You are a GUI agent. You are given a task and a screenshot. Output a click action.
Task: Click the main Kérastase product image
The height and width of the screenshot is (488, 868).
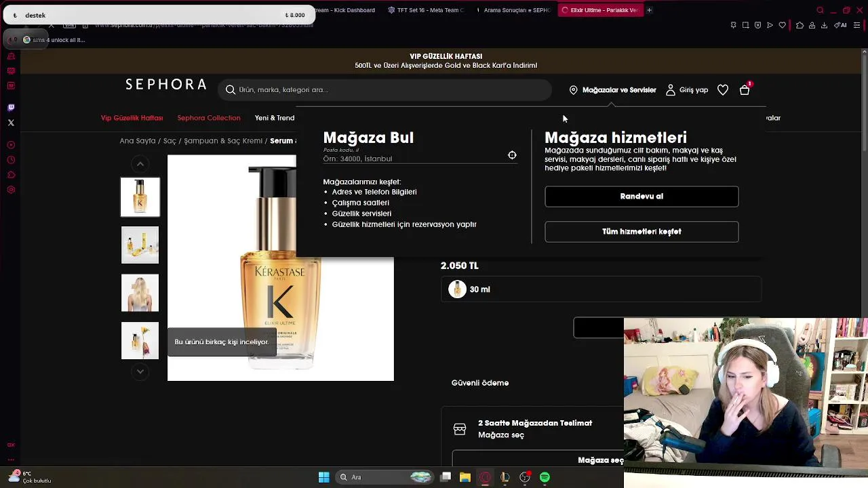coord(281,268)
